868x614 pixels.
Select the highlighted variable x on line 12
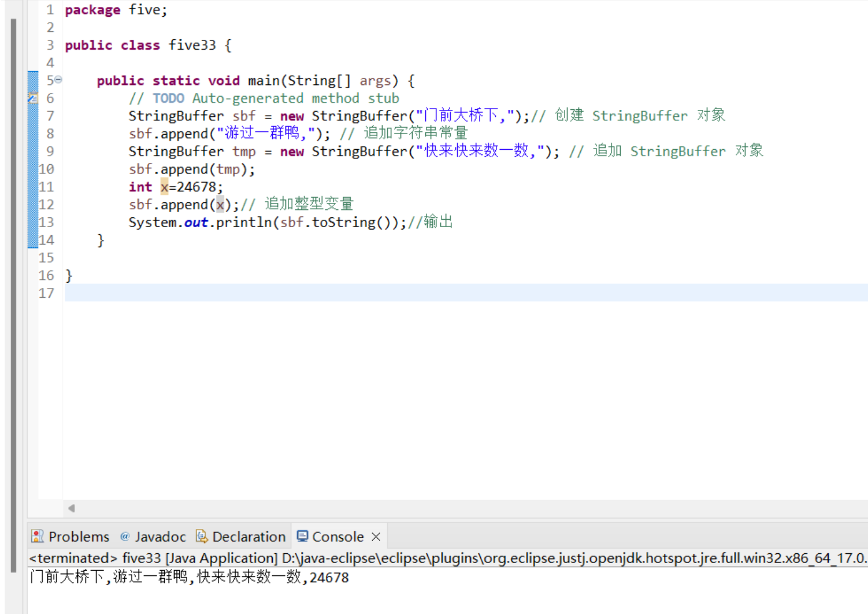coord(220,204)
